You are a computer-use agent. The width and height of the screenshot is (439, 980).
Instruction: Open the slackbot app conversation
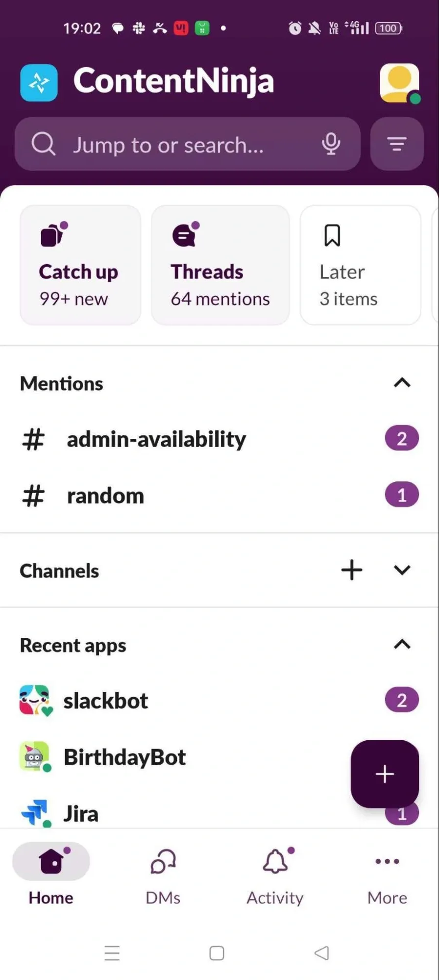click(106, 701)
